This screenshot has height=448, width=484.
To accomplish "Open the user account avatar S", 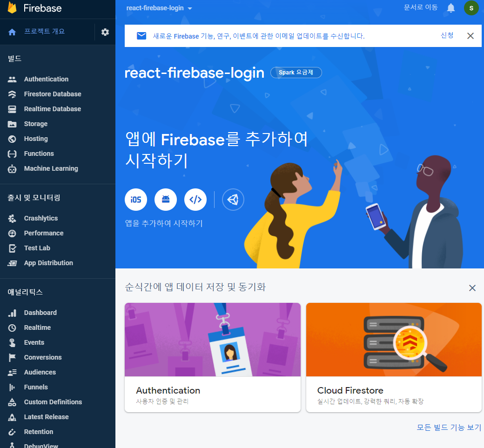I will (x=471, y=8).
